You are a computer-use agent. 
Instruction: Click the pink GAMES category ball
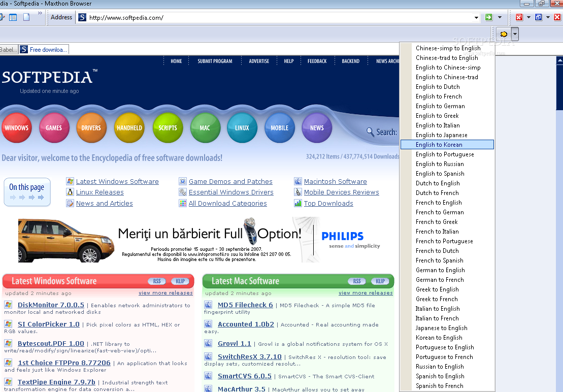(x=54, y=128)
